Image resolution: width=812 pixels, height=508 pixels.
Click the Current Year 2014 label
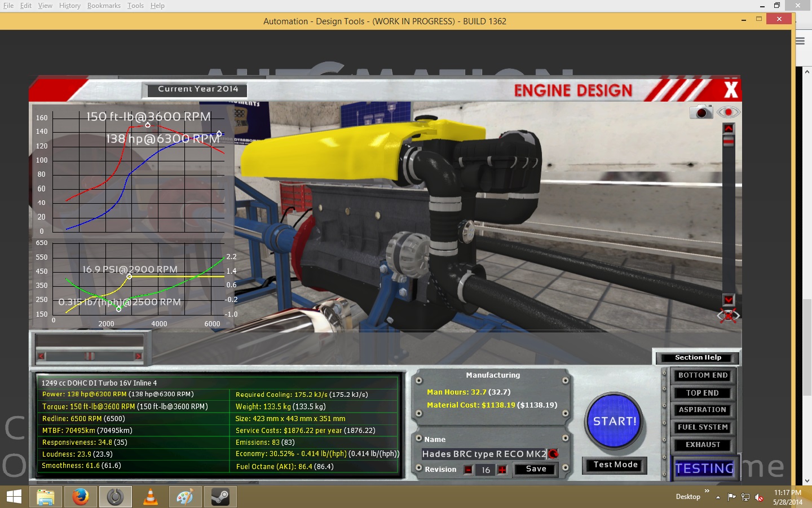coord(198,89)
